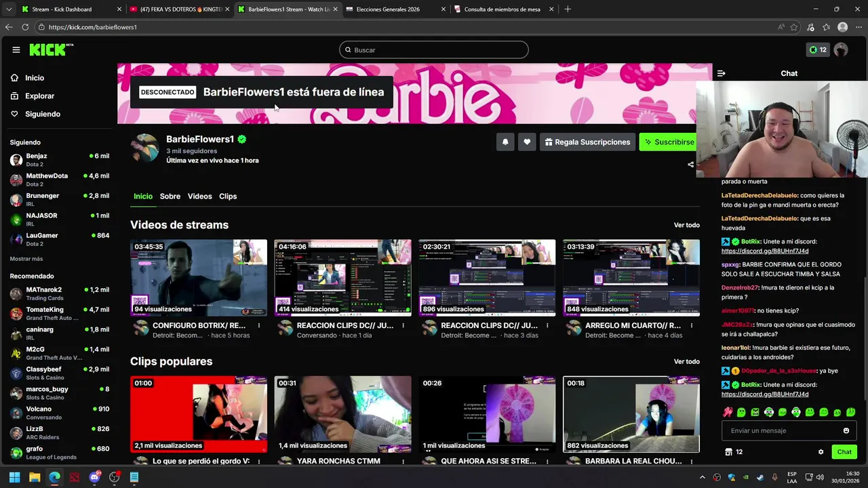The width and height of the screenshot is (868, 488).
Task: Click the browser refresh button
Action: click(x=25, y=27)
